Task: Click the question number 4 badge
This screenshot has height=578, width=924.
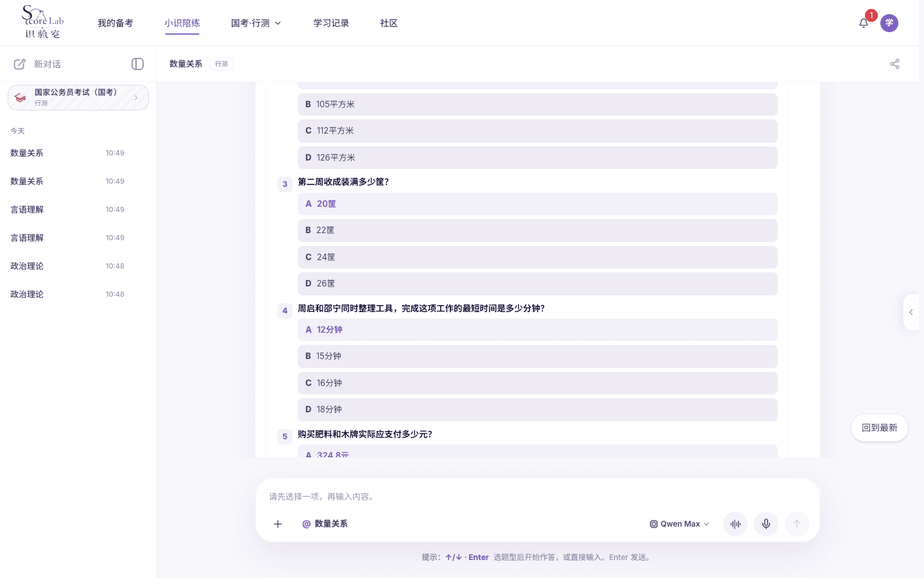Action: pos(285,311)
